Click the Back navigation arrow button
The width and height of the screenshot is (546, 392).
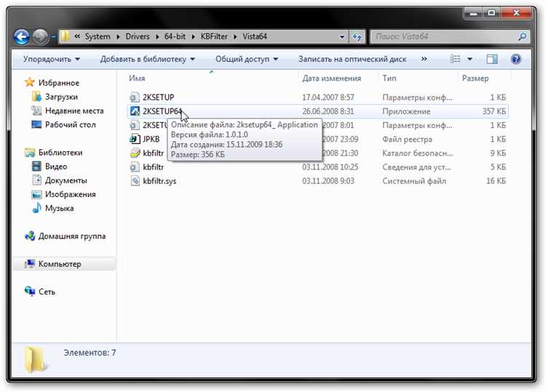coord(22,36)
